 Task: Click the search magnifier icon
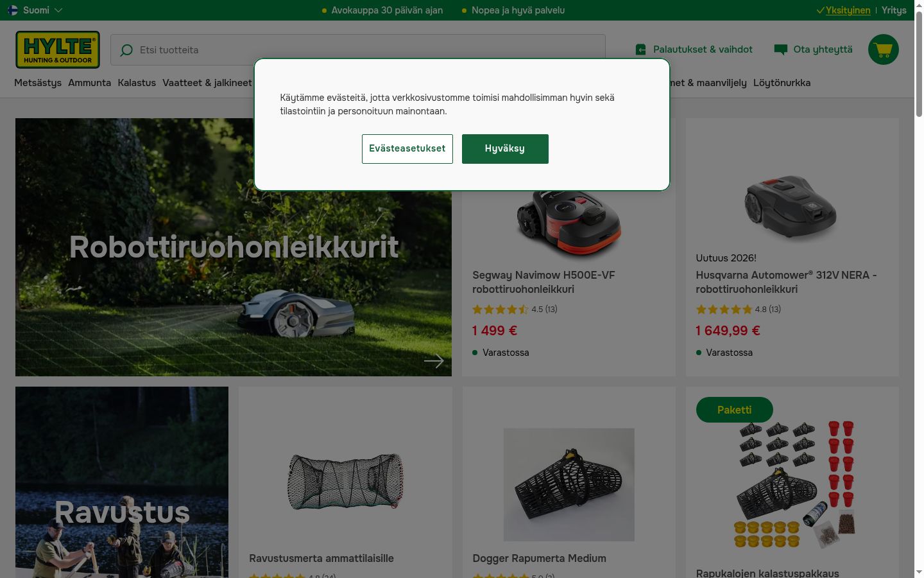(126, 50)
